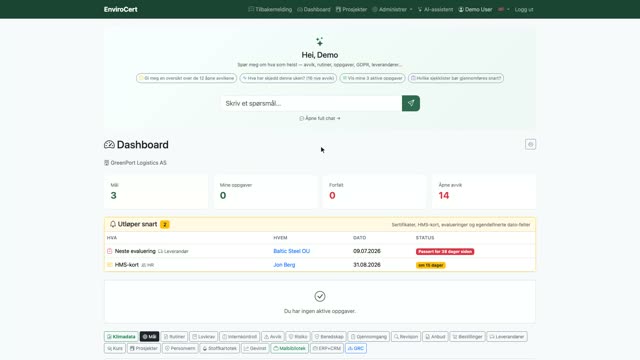Select suggestion 'Vis mine 3 aktive oppgaver'

tap(372, 78)
